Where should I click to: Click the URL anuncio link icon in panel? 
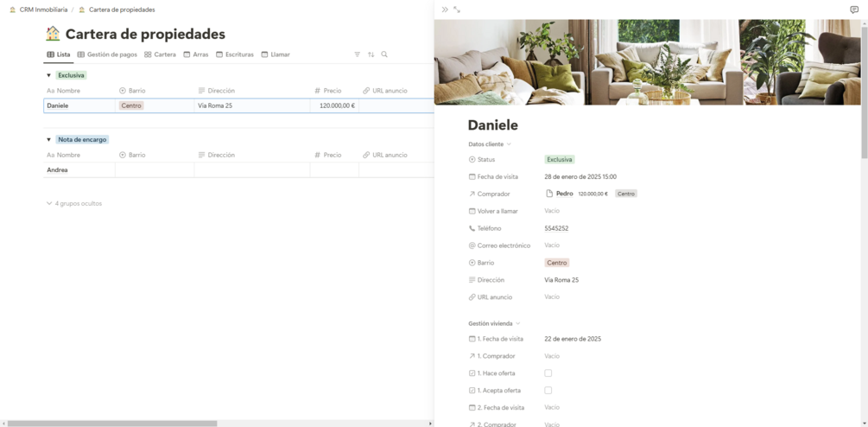pos(472,296)
